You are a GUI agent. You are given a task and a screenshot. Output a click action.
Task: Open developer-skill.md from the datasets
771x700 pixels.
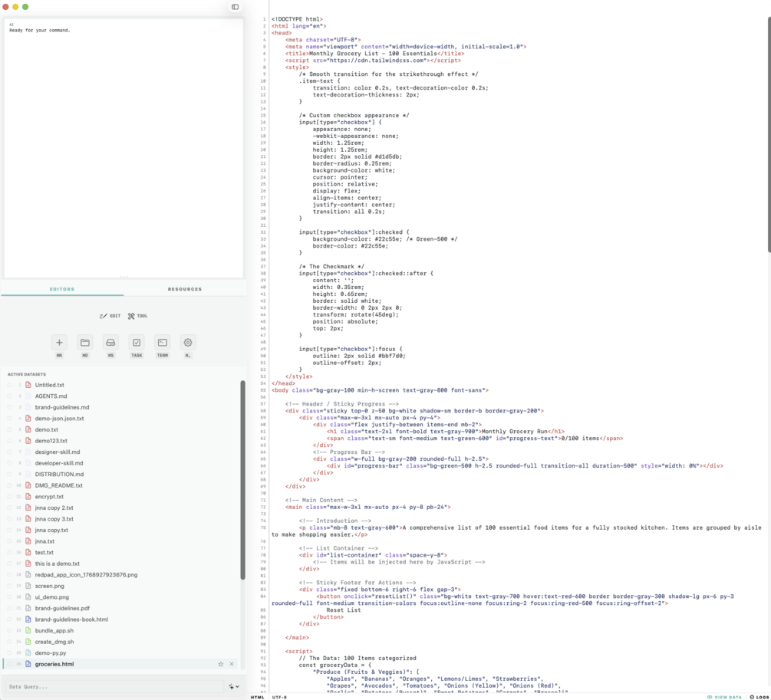tap(59, 463)
